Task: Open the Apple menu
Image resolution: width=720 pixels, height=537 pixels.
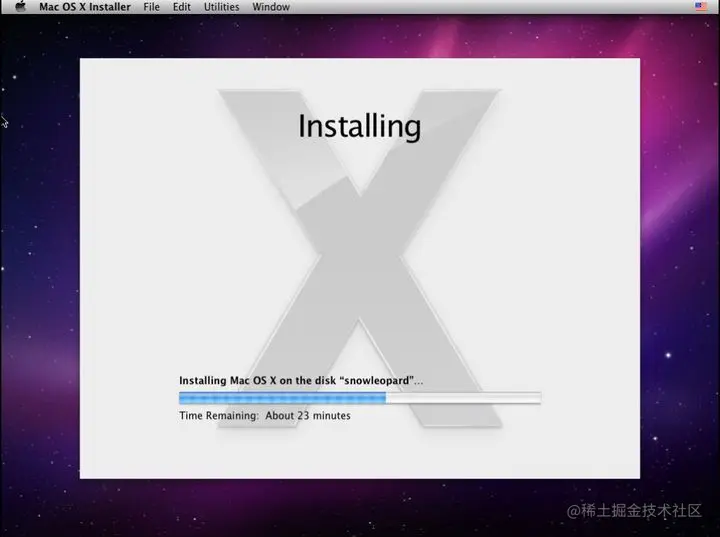Action: pos(20,6)
